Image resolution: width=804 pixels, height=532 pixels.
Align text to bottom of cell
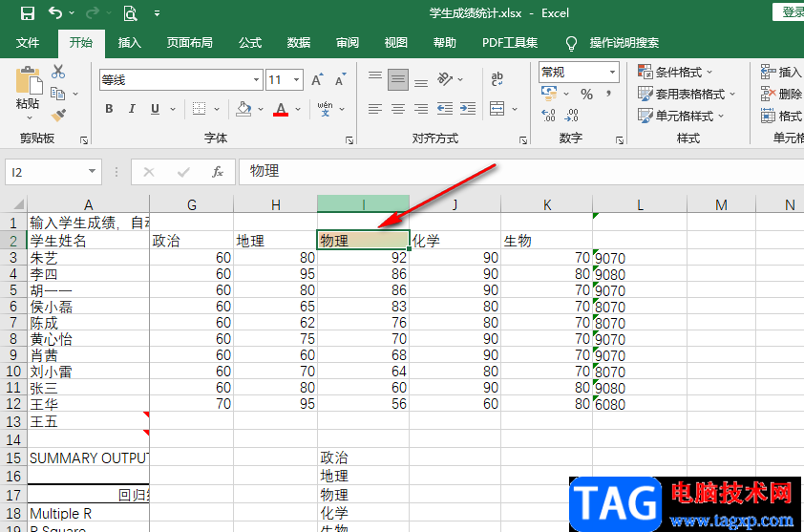click(421, 82)
